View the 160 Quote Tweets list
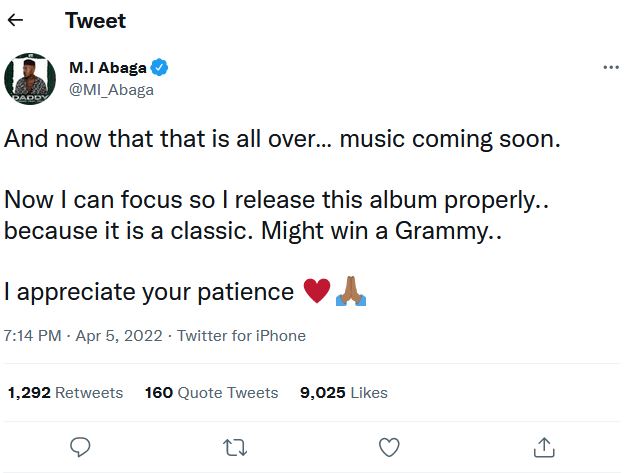This screenshot has height=473, width=632. click(x=212, y=393)
